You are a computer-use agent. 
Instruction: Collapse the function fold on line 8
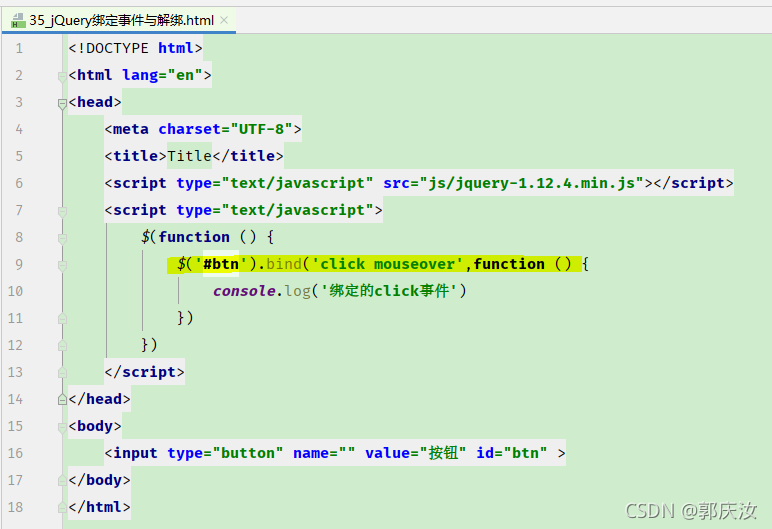coord(62,239)
